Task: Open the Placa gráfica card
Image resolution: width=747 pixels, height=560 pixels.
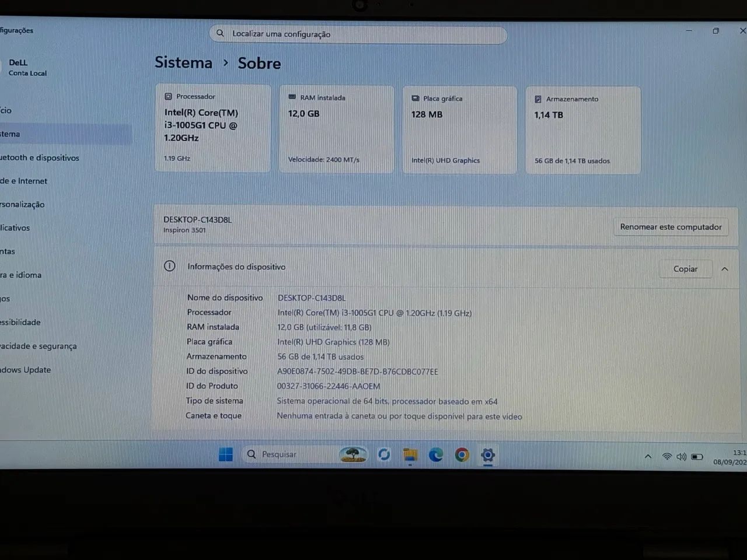Action: (x=459, y=129)
